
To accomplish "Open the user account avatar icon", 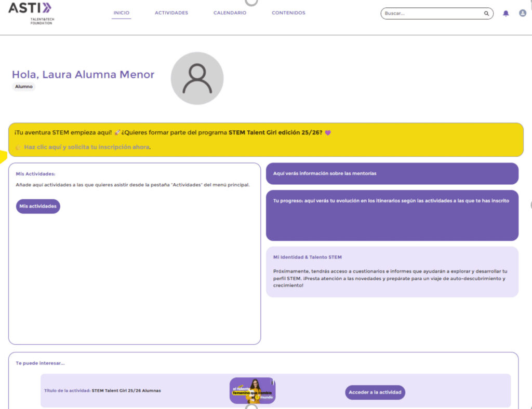I will (x=523, y=13).
